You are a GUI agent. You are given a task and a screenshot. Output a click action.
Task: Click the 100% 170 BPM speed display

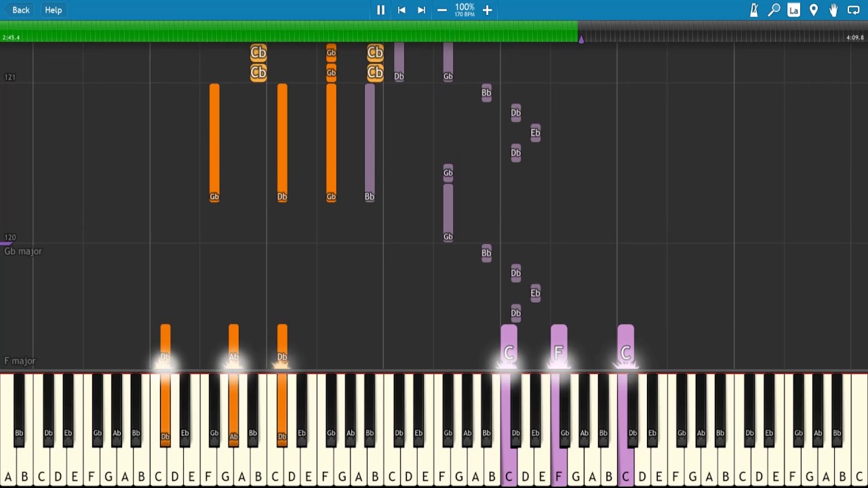tap(465, 10)
